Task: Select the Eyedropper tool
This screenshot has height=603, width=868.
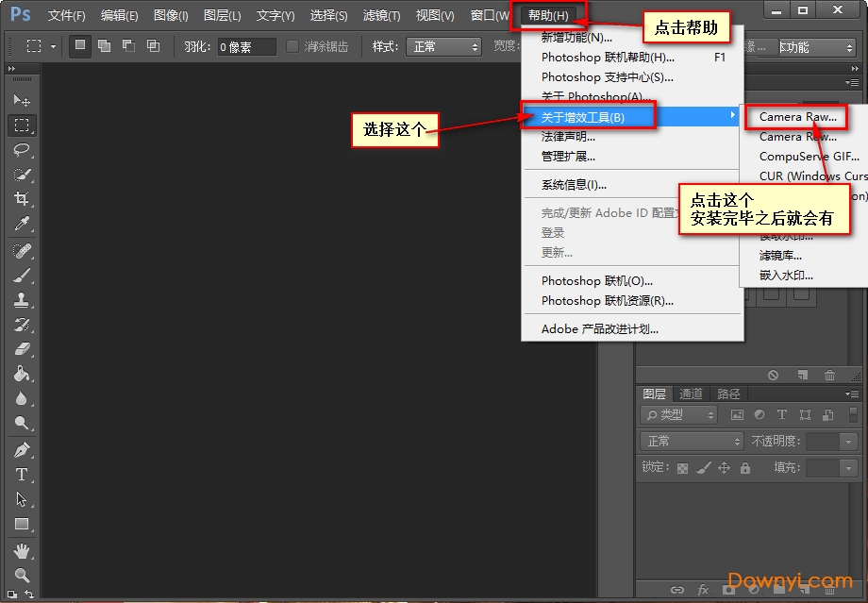Action: 23,226
